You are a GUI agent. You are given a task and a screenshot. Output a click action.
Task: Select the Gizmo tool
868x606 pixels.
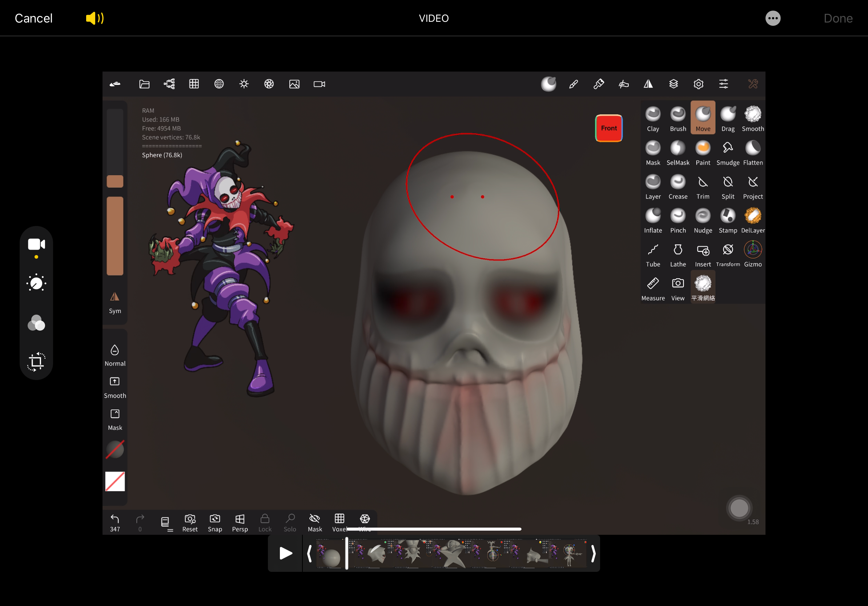[x=752, y=254]
